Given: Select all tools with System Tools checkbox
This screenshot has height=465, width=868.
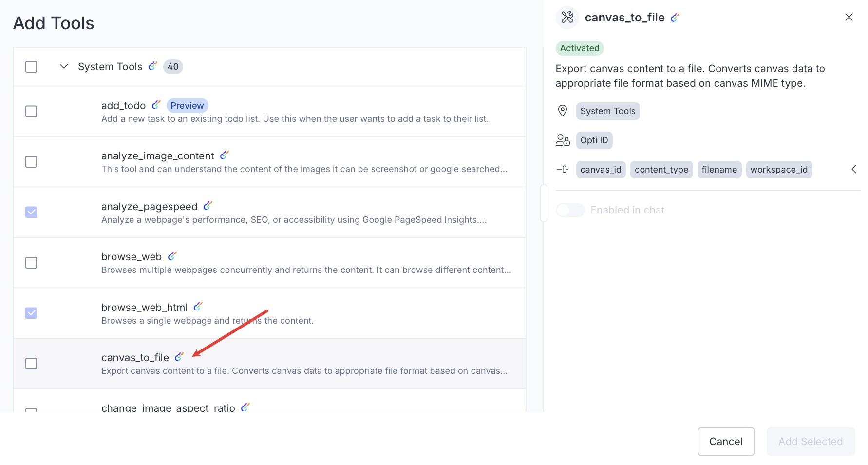Looking at the screenshot, I should (31, 67).
